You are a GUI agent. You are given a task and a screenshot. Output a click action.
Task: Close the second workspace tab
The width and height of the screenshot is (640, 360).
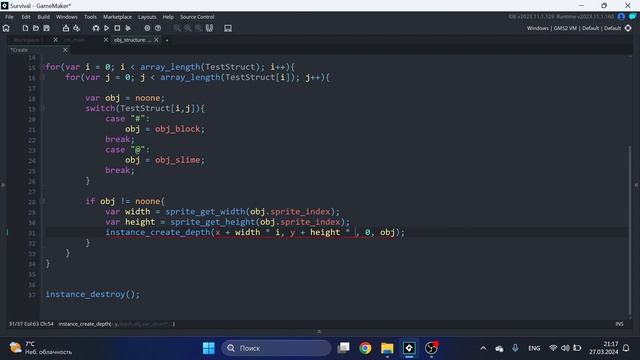[106, 40]
